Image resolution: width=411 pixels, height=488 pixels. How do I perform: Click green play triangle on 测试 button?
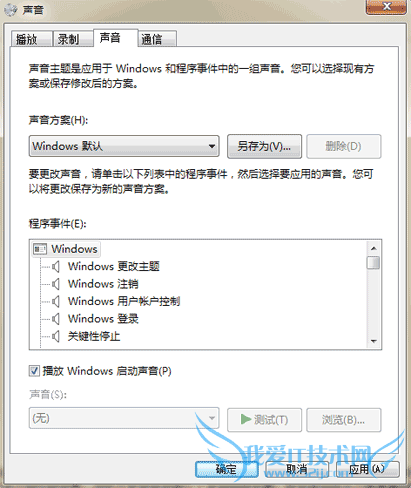[246, 419]
